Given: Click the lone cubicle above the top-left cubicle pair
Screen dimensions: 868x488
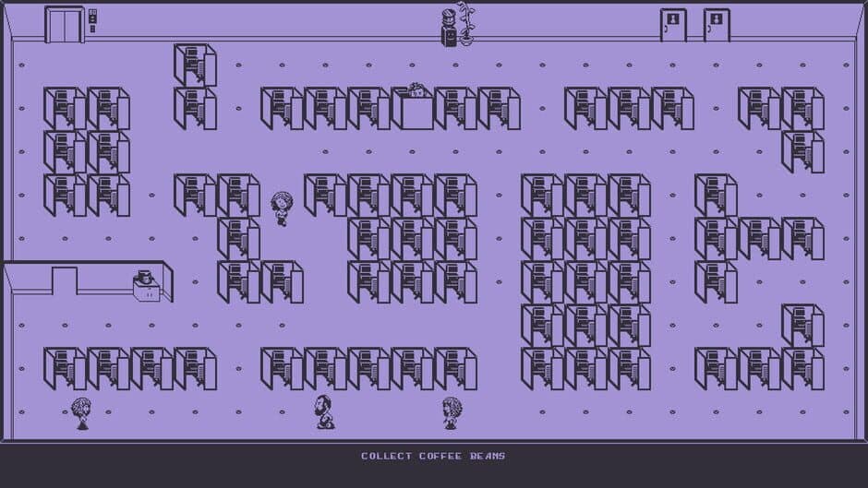Looking at the screenshot, I should click(194, 65).
